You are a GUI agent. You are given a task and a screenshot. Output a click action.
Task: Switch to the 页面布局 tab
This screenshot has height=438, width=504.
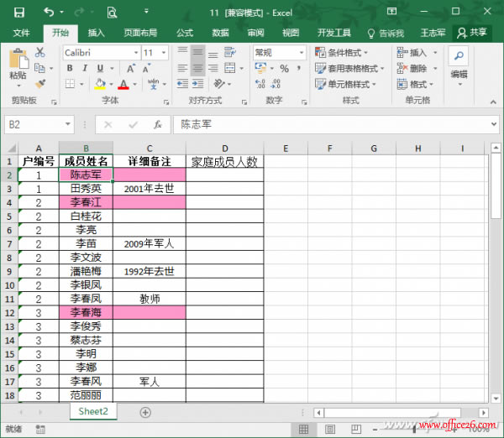tap(140, 33)
